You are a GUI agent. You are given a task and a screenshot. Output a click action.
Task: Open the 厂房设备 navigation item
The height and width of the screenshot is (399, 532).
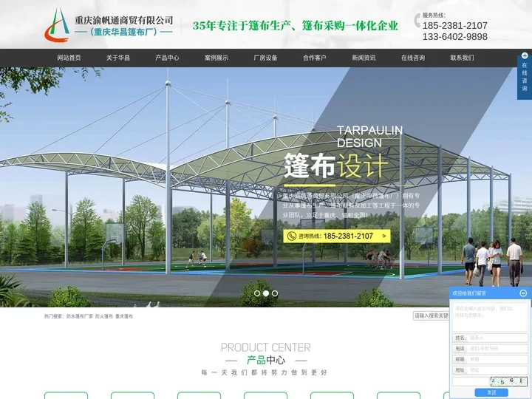click(266, 58)
